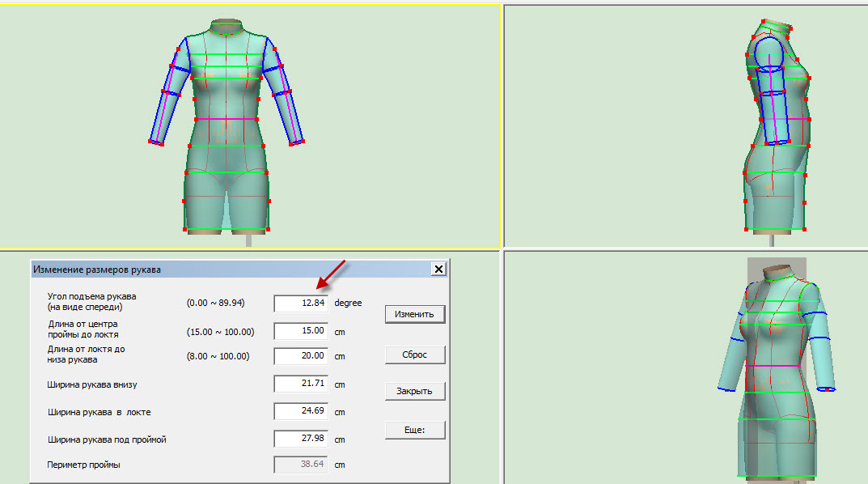Activate the front view mannequin viewport
This screenshot has height=484, width=868.
[x=81, y=121]
